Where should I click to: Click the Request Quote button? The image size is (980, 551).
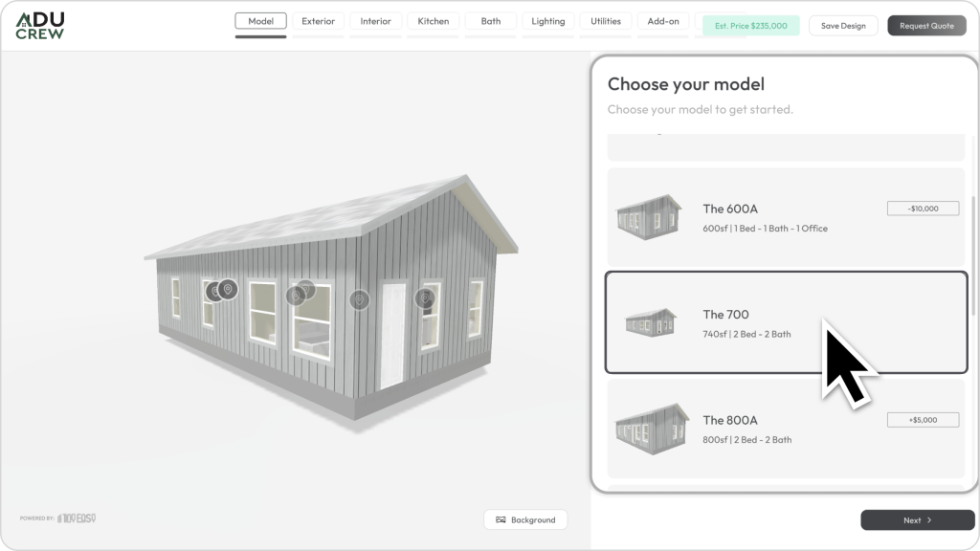coord(925,26)
